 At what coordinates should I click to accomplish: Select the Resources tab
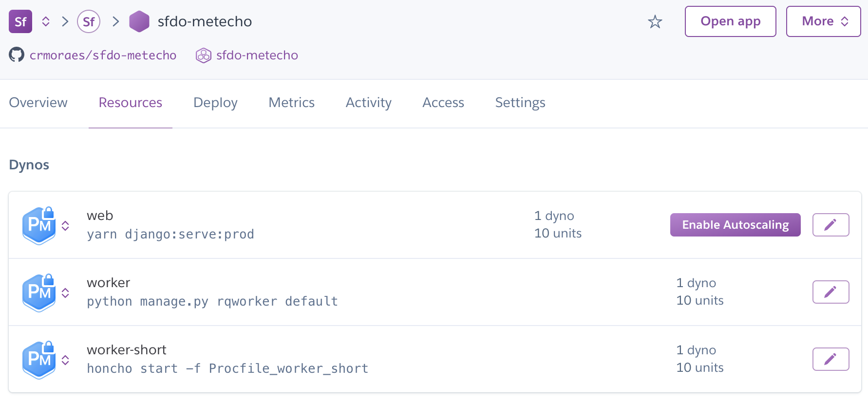[x=131, y=103]
